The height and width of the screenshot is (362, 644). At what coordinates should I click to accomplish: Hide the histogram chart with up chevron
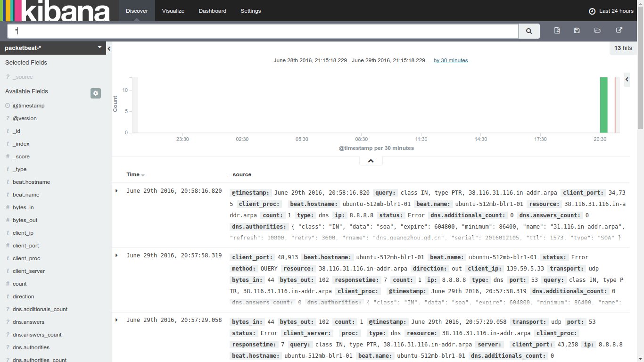coord(371,161)
